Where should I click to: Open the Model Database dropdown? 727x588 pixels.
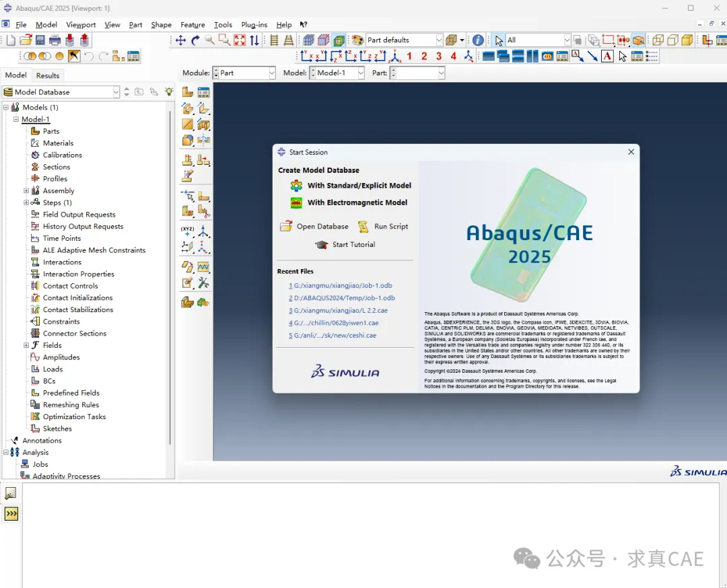pos(61,92)
